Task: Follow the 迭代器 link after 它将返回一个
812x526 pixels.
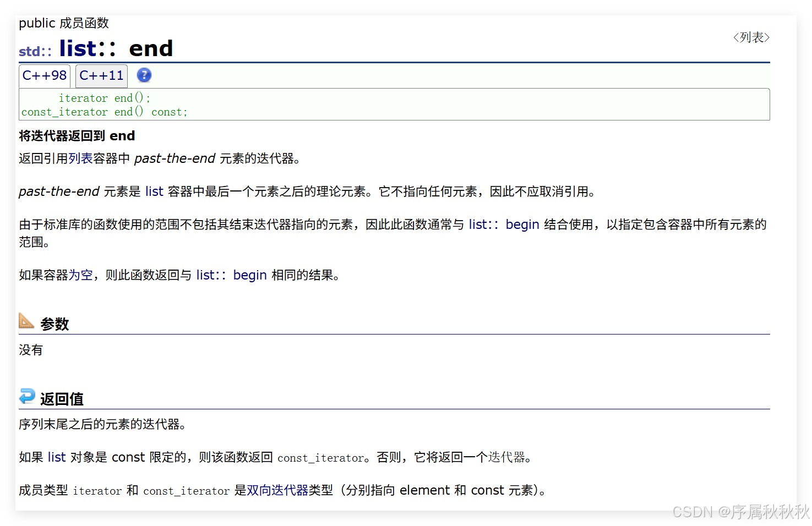Action: 506,457
